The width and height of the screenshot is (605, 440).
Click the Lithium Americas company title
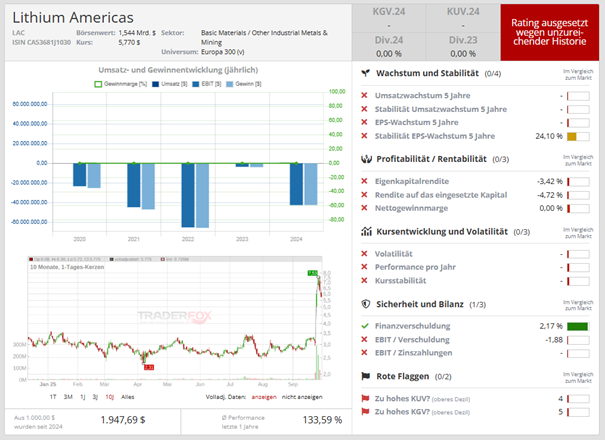click(x=73, y=17)
